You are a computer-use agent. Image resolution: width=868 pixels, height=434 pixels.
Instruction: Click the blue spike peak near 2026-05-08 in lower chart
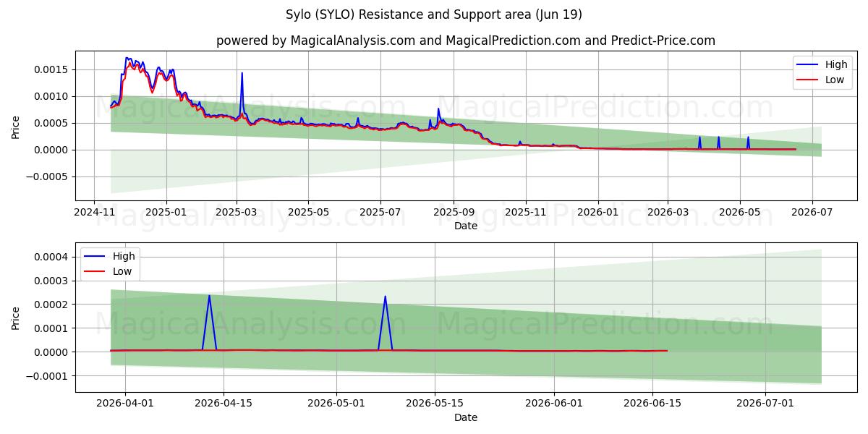[x=385, y=296]
